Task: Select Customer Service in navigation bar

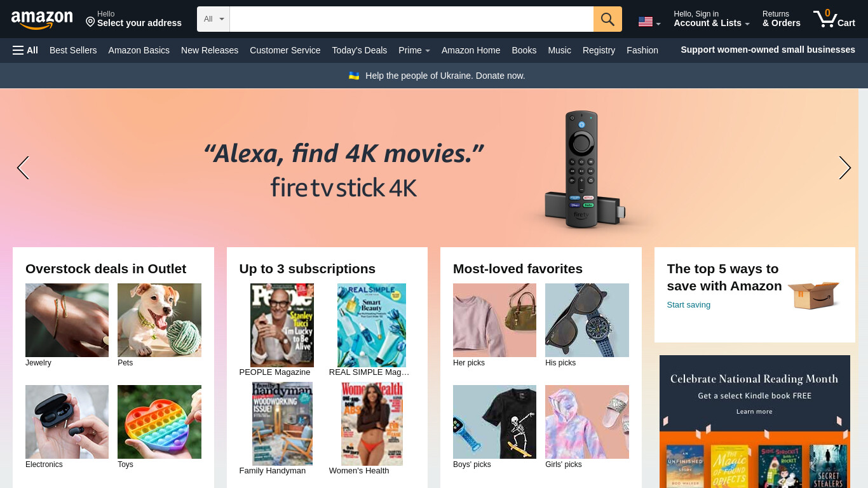Action: coord(285,50)
